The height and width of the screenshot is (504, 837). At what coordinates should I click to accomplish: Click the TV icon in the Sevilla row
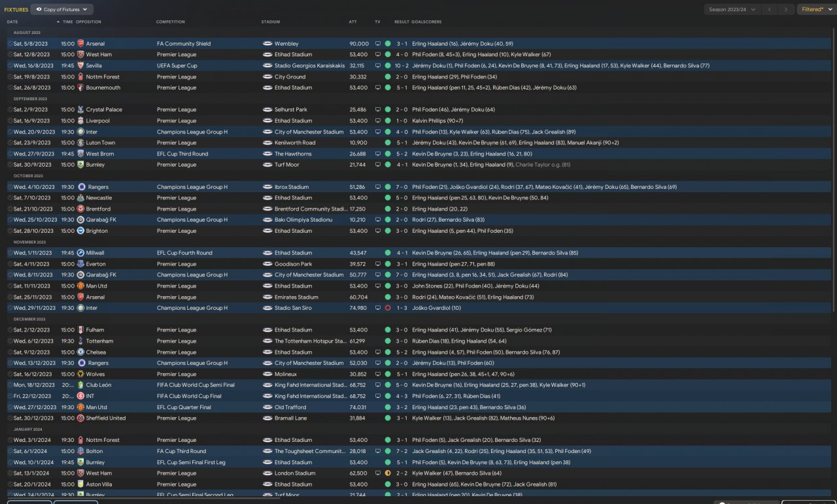(377, 66)
